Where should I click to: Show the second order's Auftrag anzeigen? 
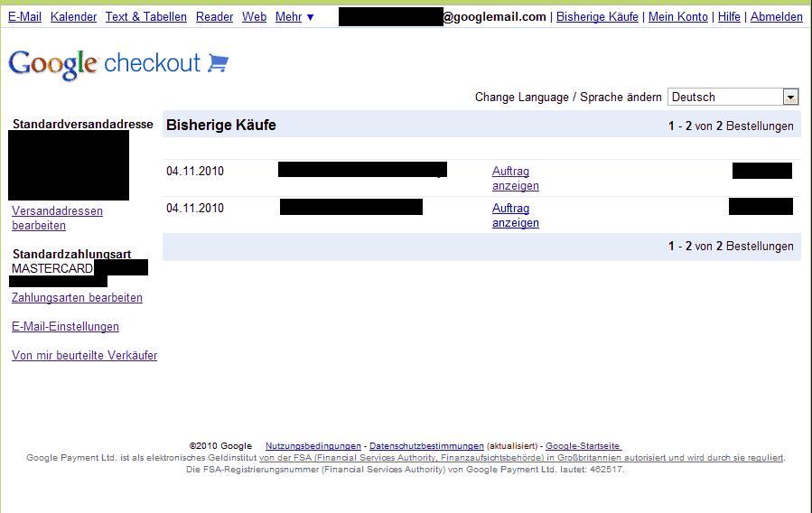pos(515,215)
